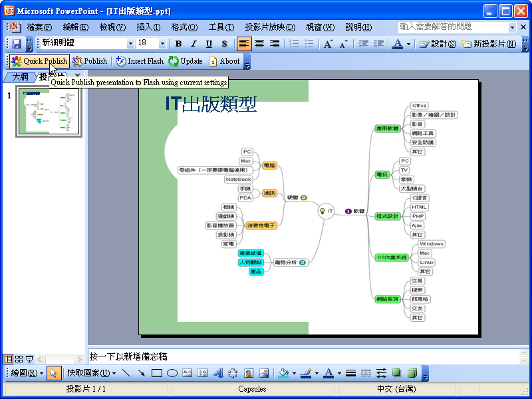Click the Update button
Image resolution: width=532 pixels, height=399 pixels.
[x=186, y=61]
